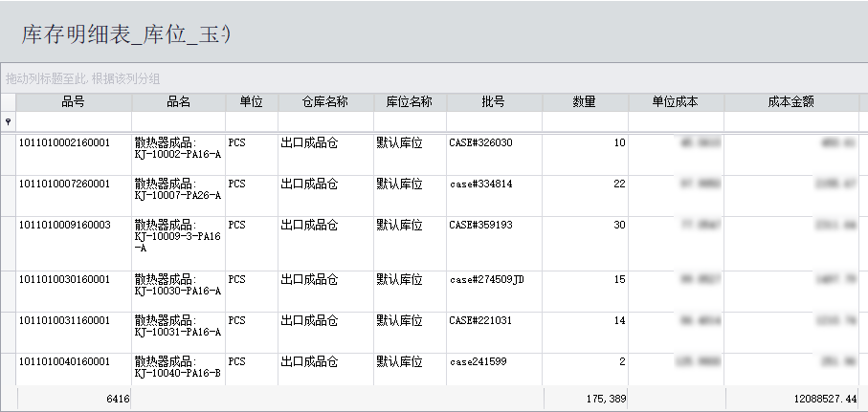Click the 单位 column header
Screen dimensions: 868x412
252,102
